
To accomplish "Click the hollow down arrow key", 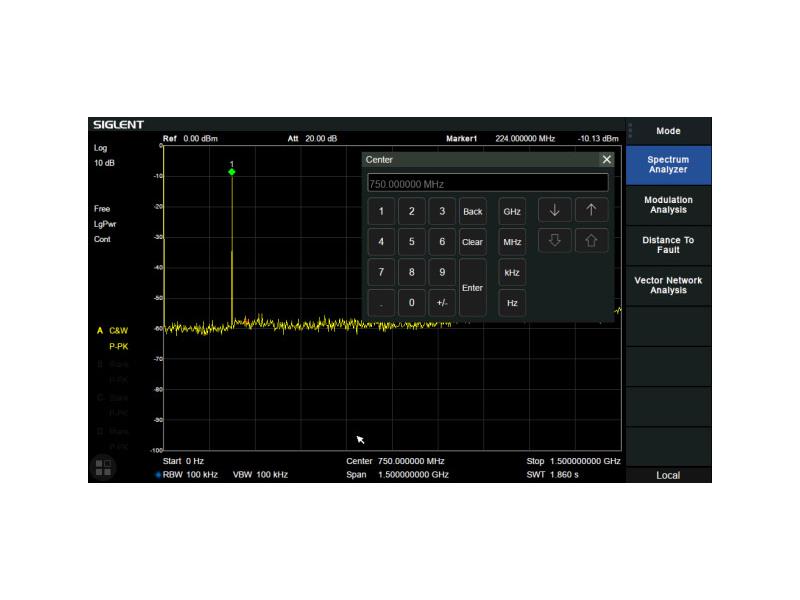I will tap(554, 241).
